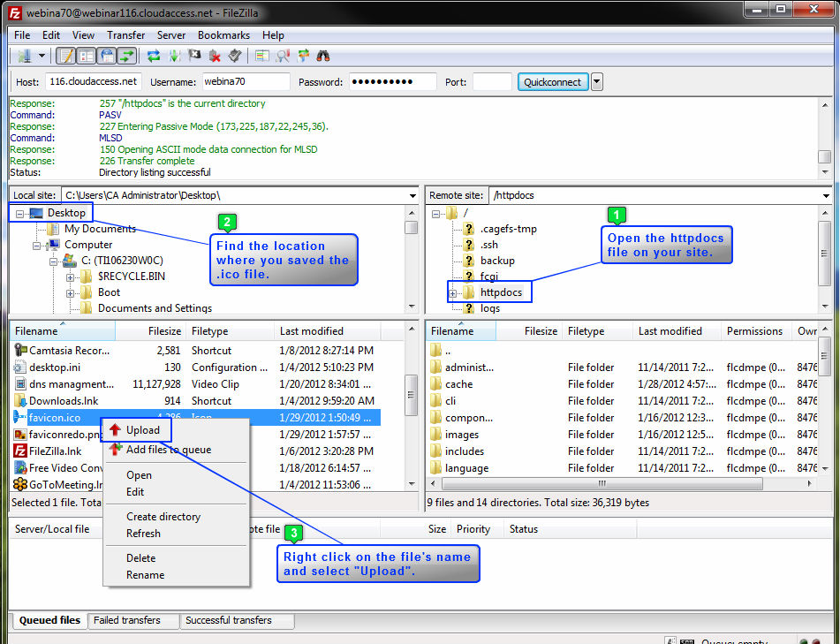The width and height of the screenshot is (840, 644).
Task: Sort remote list by the Permissions column
Action: coord(755,331)
